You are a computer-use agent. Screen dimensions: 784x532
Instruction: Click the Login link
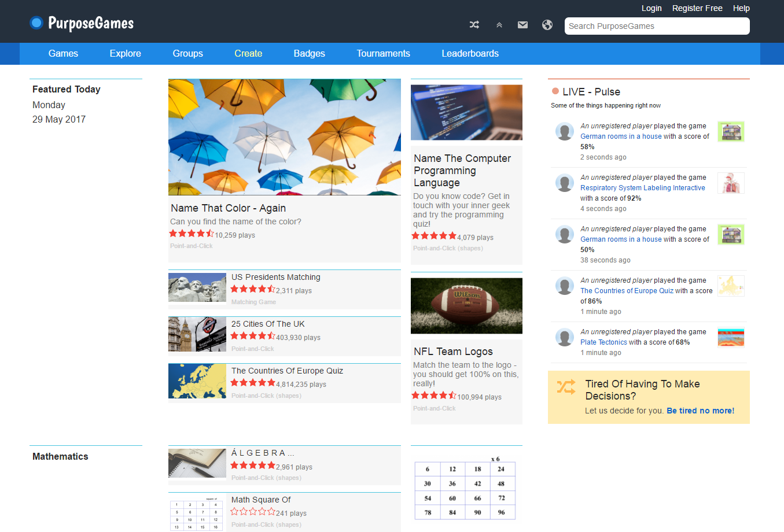click(651, 8)
